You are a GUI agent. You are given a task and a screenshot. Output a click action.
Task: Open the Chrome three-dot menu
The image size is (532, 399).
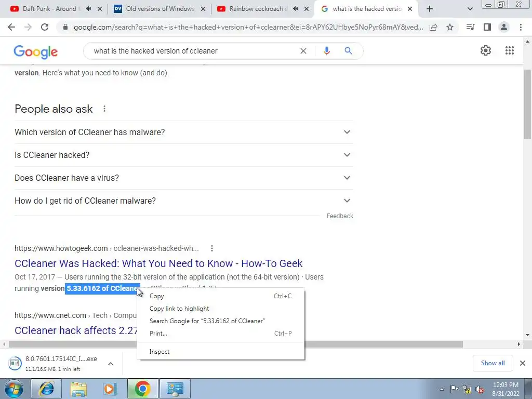pos(521,27)
